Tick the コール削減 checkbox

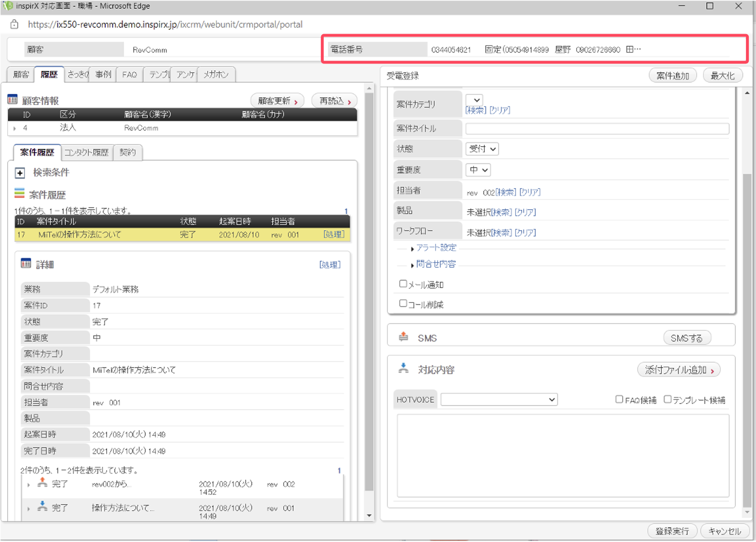click(403, 303)
